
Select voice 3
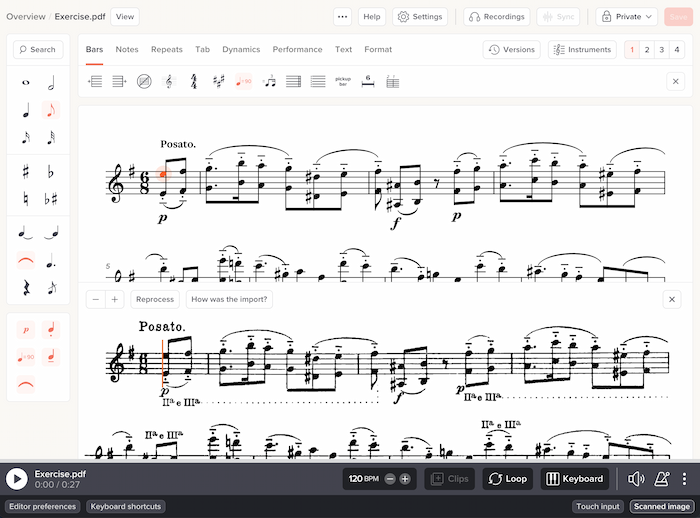(x=662, y=50)
